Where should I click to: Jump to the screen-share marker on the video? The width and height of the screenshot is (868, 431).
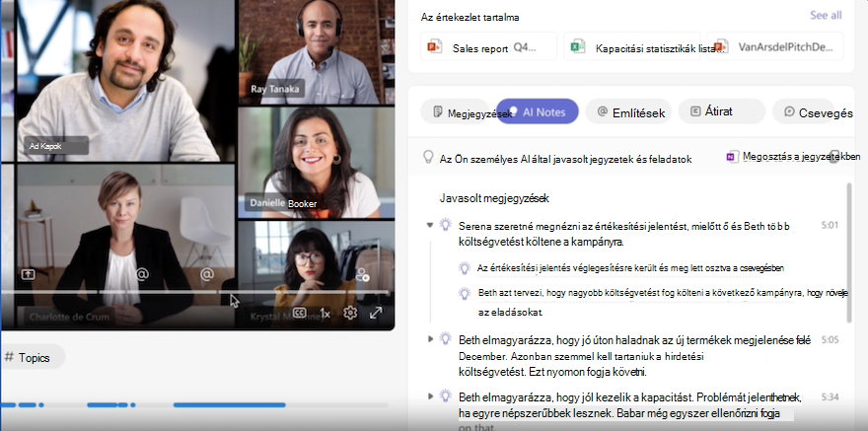pyautogui.click(x=28, y=274)
